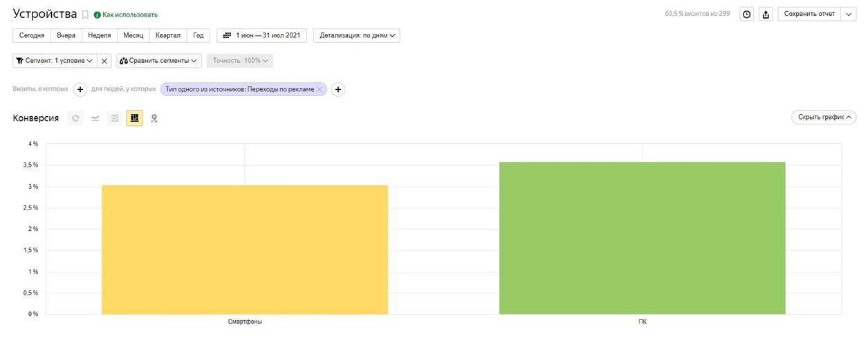Open Детализация: по дням dropdown
The image size is (868, 343).
357,35
